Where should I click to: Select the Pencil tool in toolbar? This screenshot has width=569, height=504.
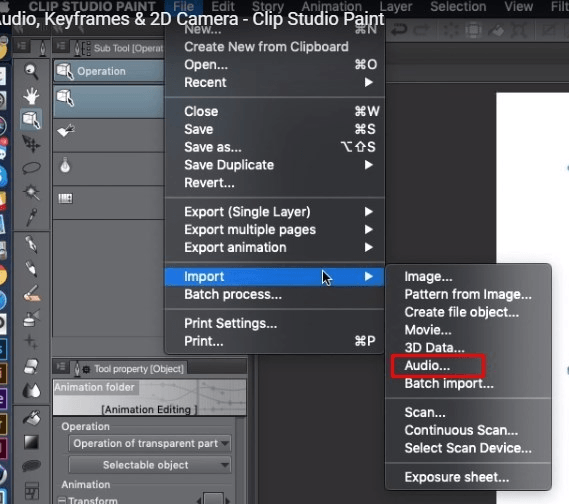point(31,269)
